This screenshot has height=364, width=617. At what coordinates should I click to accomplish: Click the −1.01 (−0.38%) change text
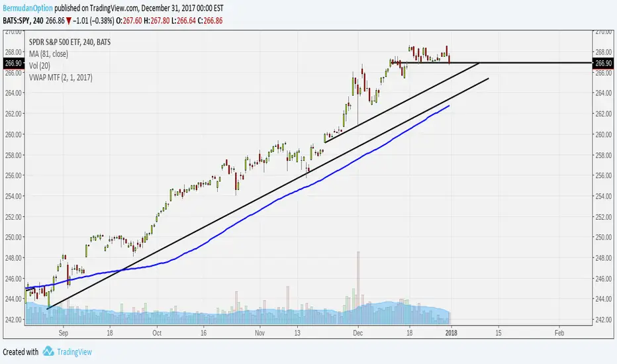click(x=93, y=21)
